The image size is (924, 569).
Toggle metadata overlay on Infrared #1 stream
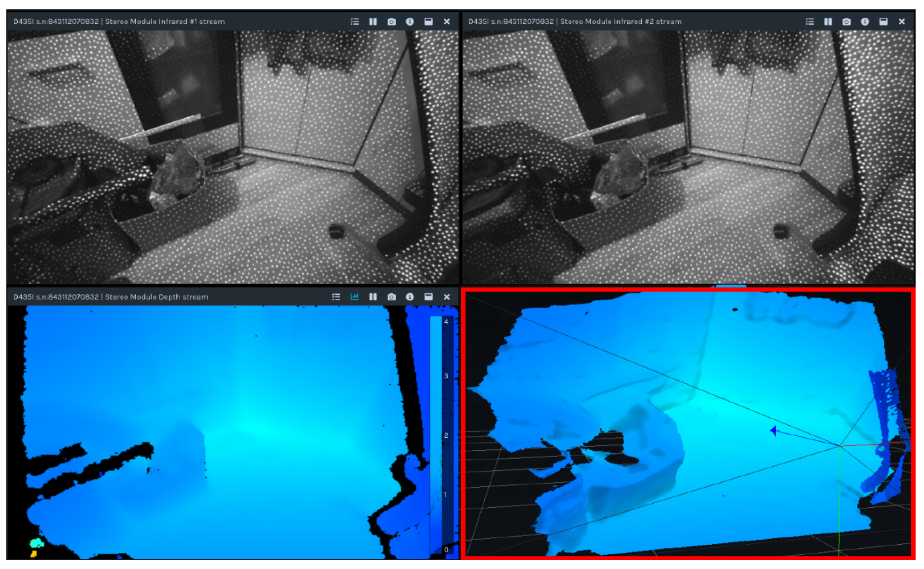(x=354, y=21)
